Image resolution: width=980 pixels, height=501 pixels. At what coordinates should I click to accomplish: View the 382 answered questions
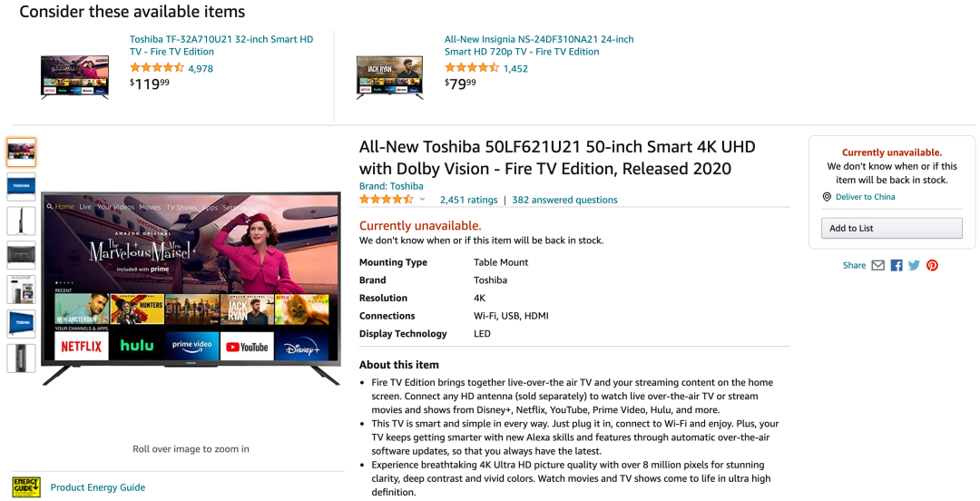pos(564,200)
